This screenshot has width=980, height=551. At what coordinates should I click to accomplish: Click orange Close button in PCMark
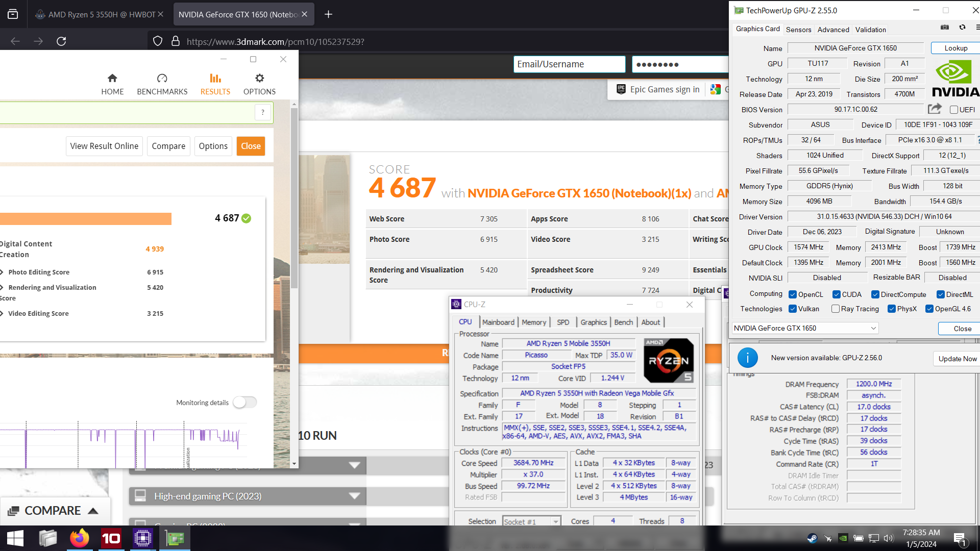coord(251,146)
